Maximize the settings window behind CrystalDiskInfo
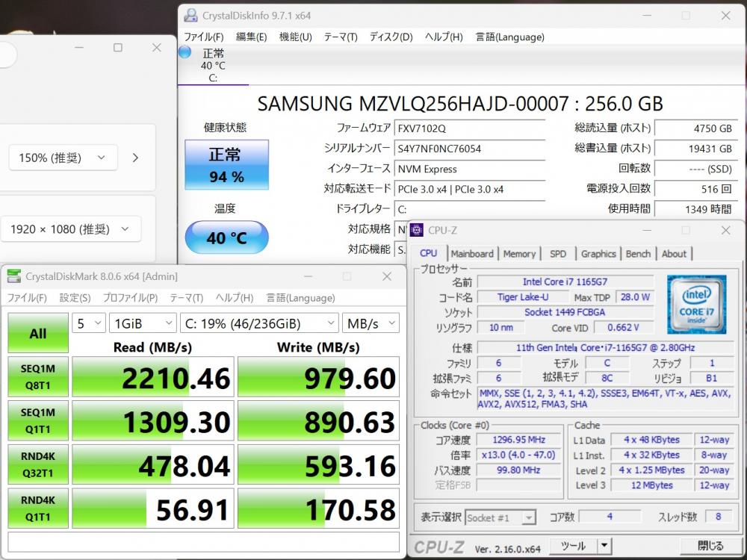The height and width of the screenshot is (560, 747). [x=118, y=48]
